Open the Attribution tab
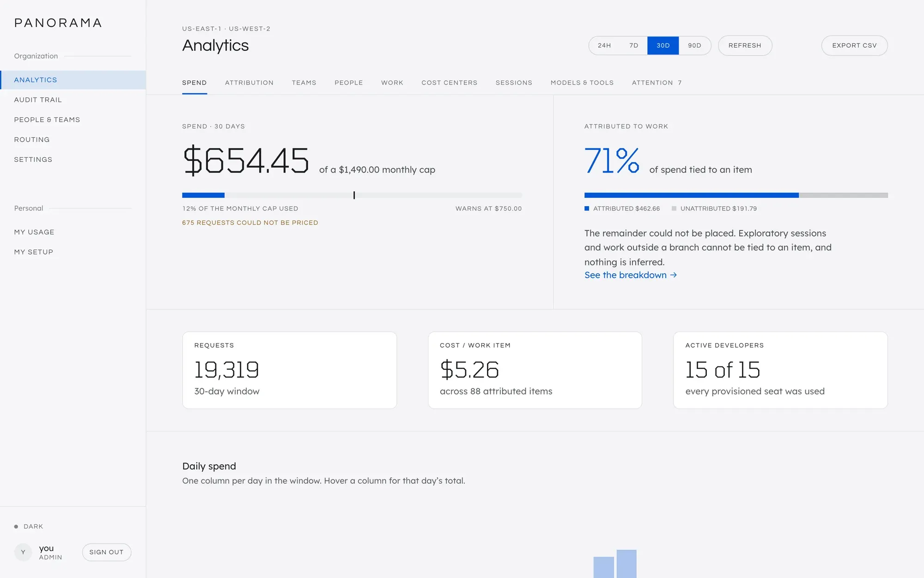 pyautogui.click(x=249, y=83)
